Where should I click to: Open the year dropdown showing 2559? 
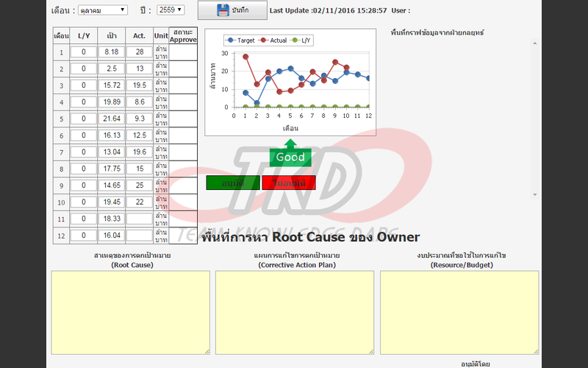click(171, 10)
